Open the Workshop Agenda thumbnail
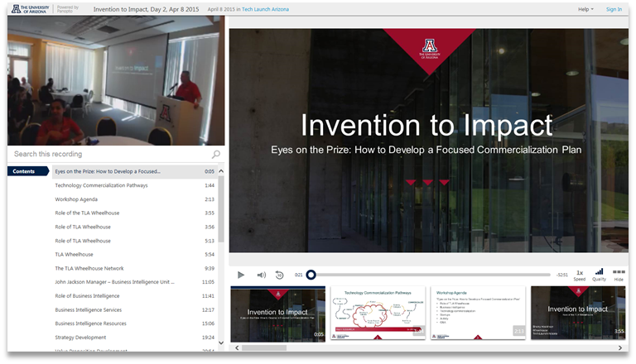The width and height of the screenshot is (636, 364). coord(478,313)
